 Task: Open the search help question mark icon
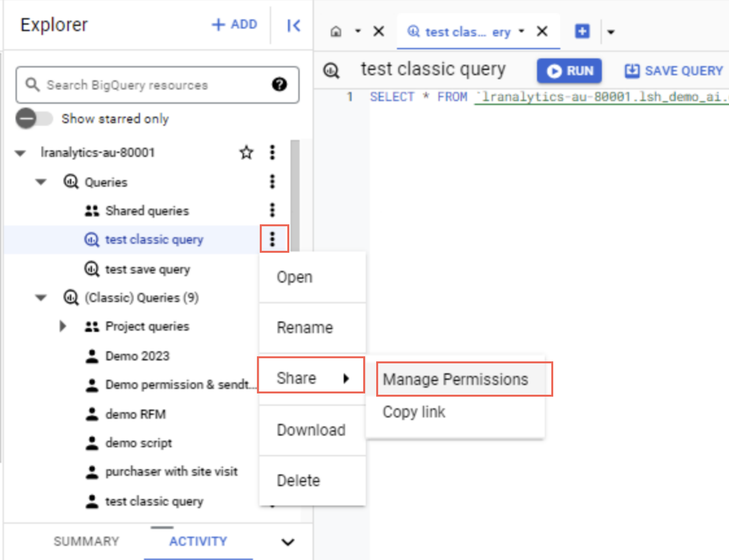tap(279, 85)
